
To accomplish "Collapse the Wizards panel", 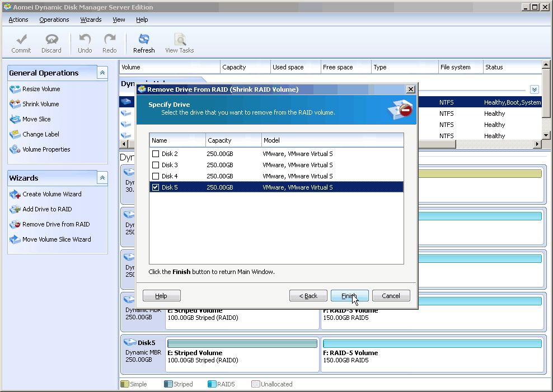I will 102,178.
